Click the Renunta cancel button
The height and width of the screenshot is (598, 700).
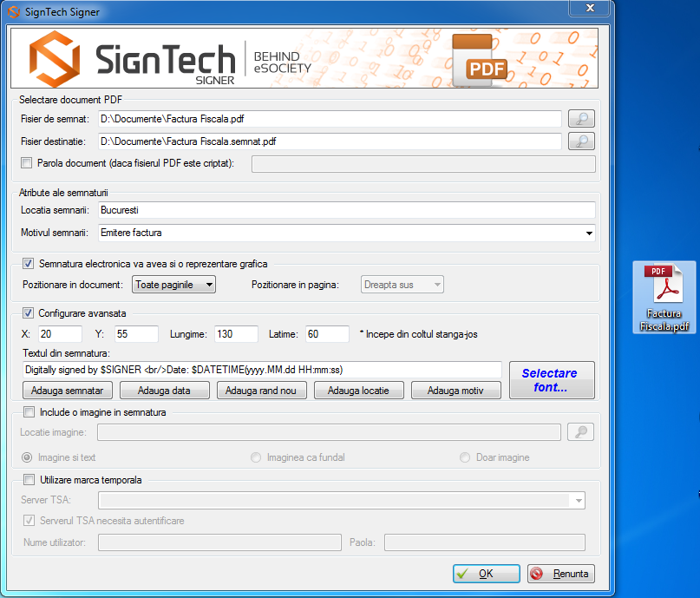560,574
